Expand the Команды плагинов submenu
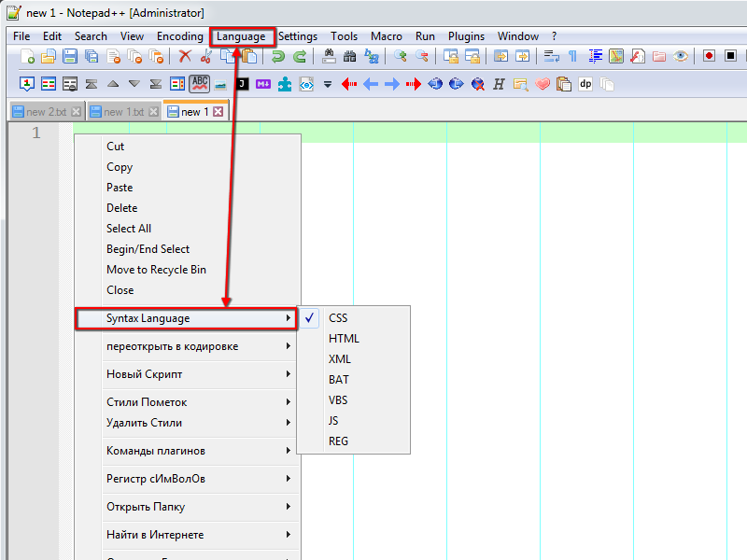Viewport: 747px width, 560px height. click(x=186, y=451)
